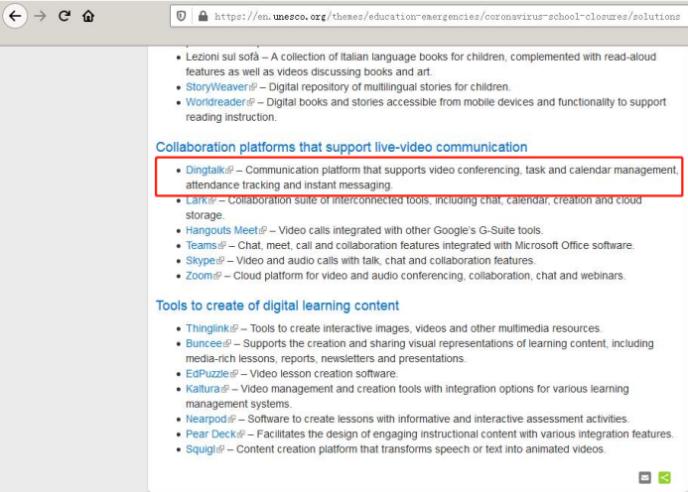Open the Teams link
The image size is (688, 492).
point(201,245)
